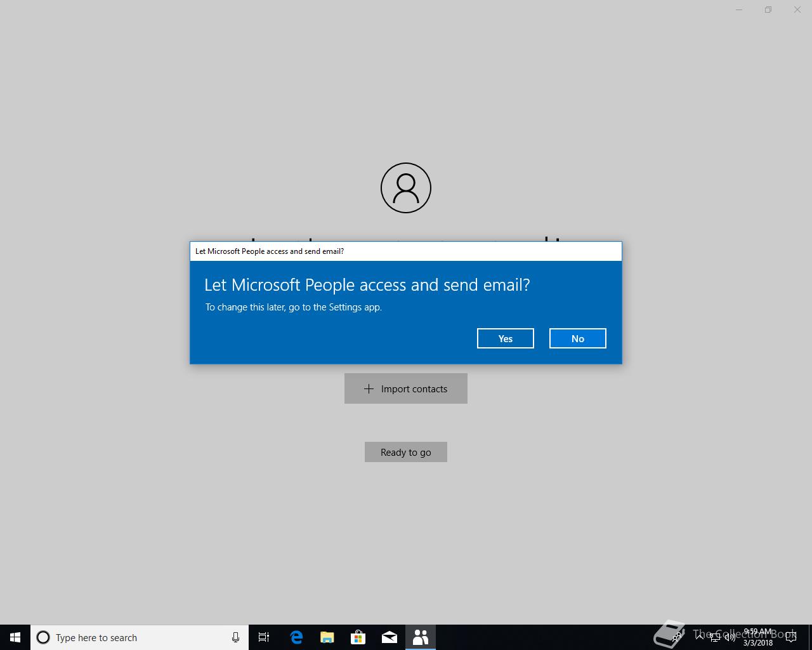Click No in the email permission dialog
812x650 pixels.
pos(577,338)
